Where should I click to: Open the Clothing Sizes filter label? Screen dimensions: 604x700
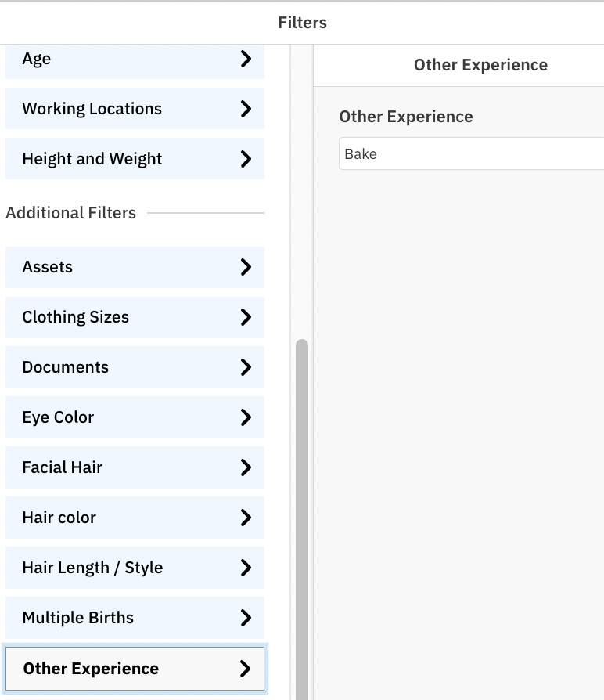coord(75,317)
